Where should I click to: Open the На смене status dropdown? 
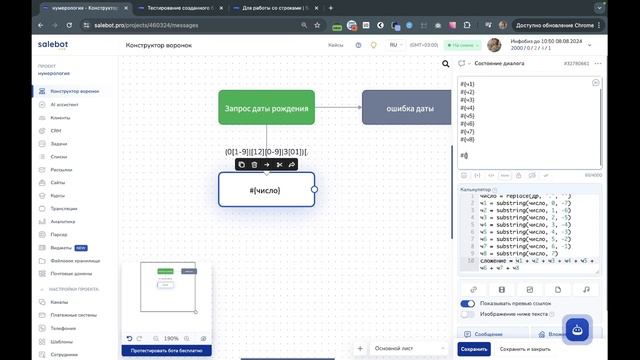462,45
